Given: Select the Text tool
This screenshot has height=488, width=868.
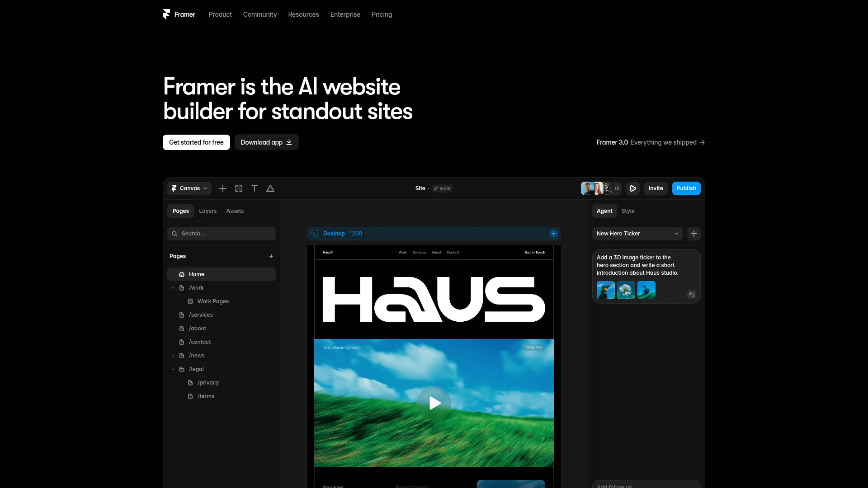Looking at the screenshot, I should click(255, 188).
